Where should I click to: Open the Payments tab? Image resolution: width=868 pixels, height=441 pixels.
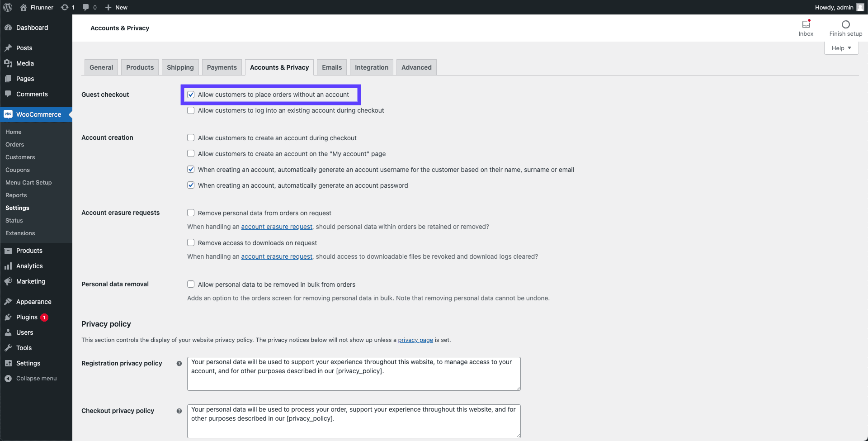[x=222, y=67]
